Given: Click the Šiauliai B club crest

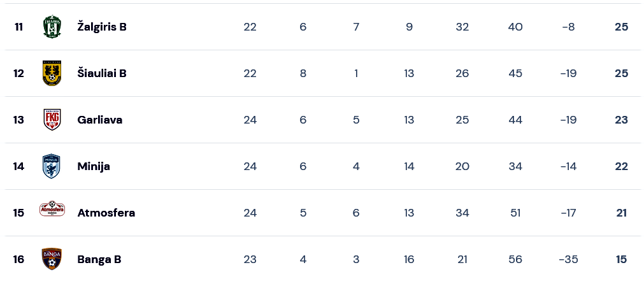Looking at the screenshot, I should pos(52,73).
